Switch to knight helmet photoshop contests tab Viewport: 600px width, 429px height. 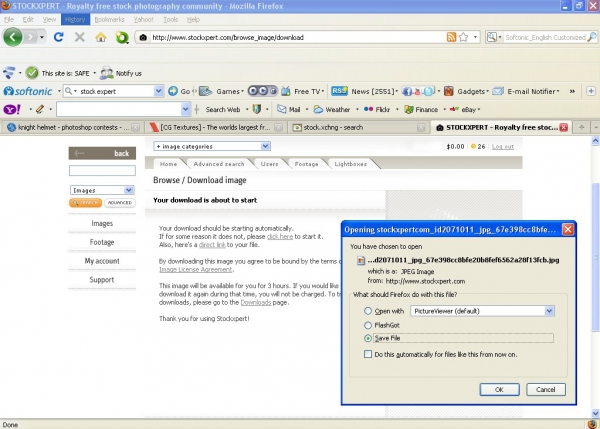(72, 127)
